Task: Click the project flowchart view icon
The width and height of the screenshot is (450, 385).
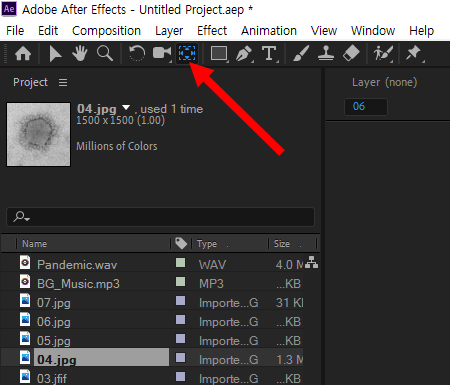Action: 311,262
